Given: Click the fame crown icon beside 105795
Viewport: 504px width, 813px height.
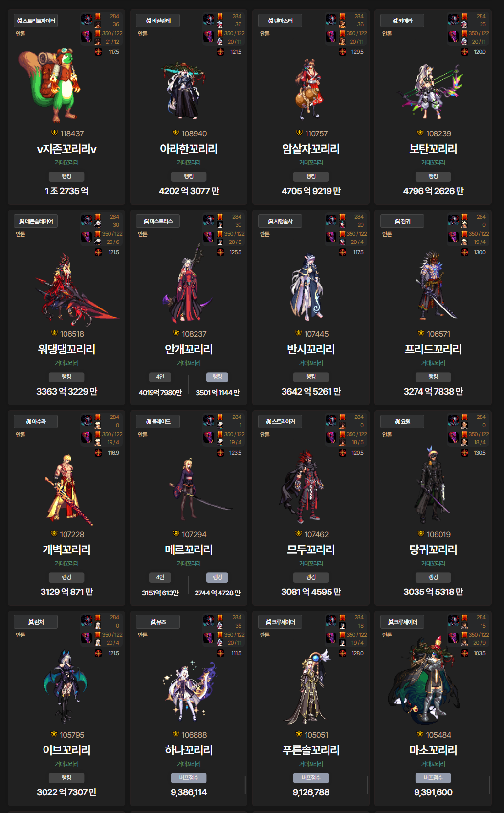Looking at the screenshot, I should 54,734.
